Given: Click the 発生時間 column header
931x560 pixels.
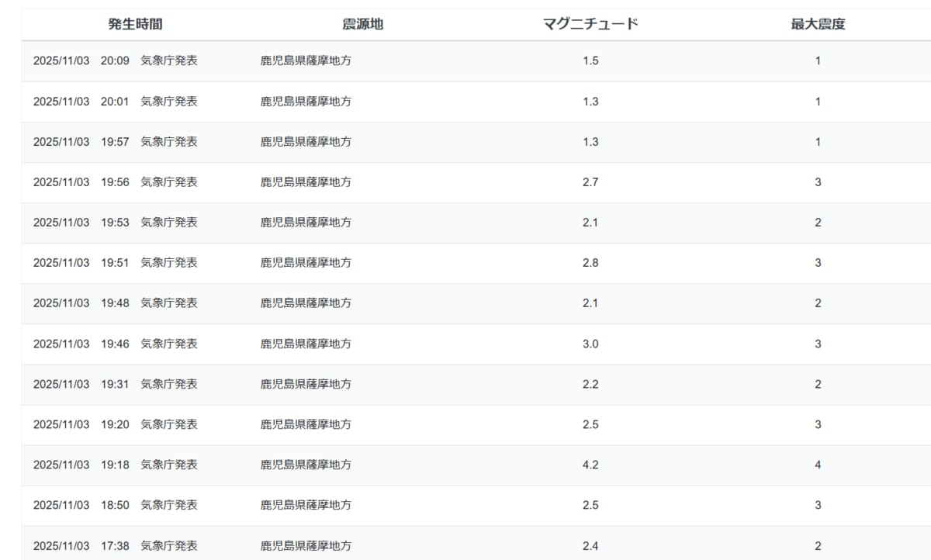Looking at the screenshot, I should 135,24.
